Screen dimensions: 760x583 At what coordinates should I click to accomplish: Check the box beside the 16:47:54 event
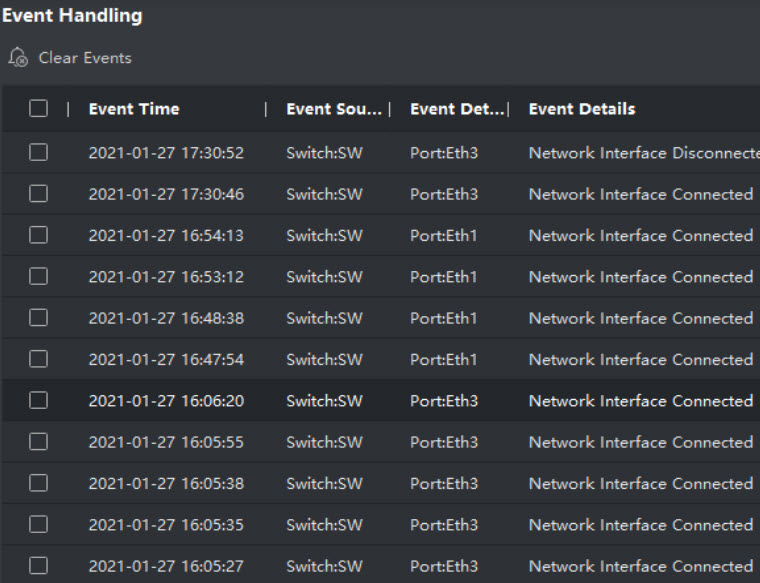(x=38, y=359)
